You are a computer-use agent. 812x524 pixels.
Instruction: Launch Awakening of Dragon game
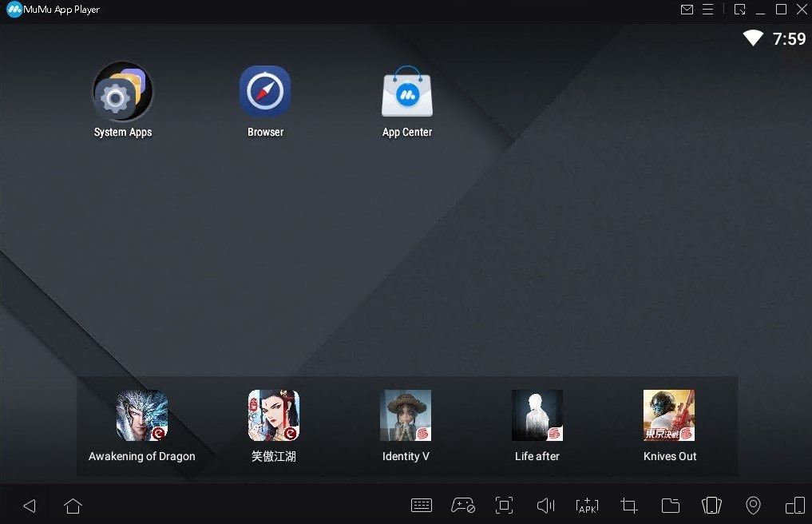click(142, 415)
